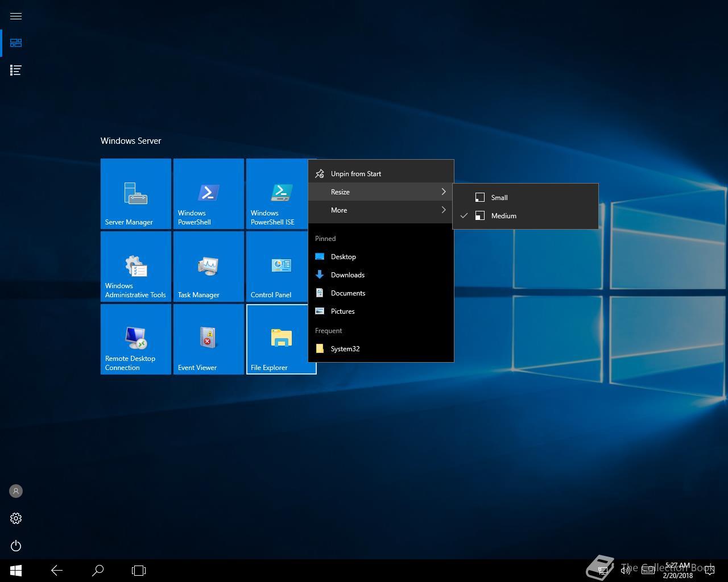Screen dimensions: 728x582
Task: Launch the Windows PowerShell tile
Action: 208,193
